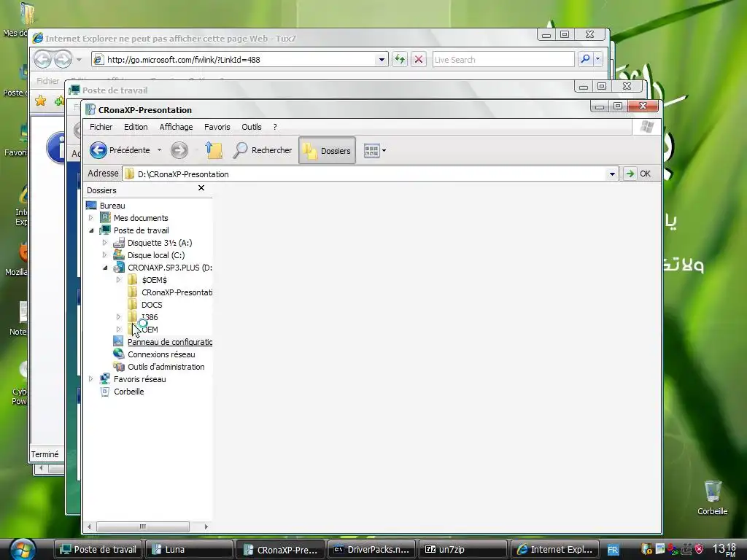This screenshot has width=747, height=560.
Task: Click the red security shield tray icon
Action: [x=699, y=549]
